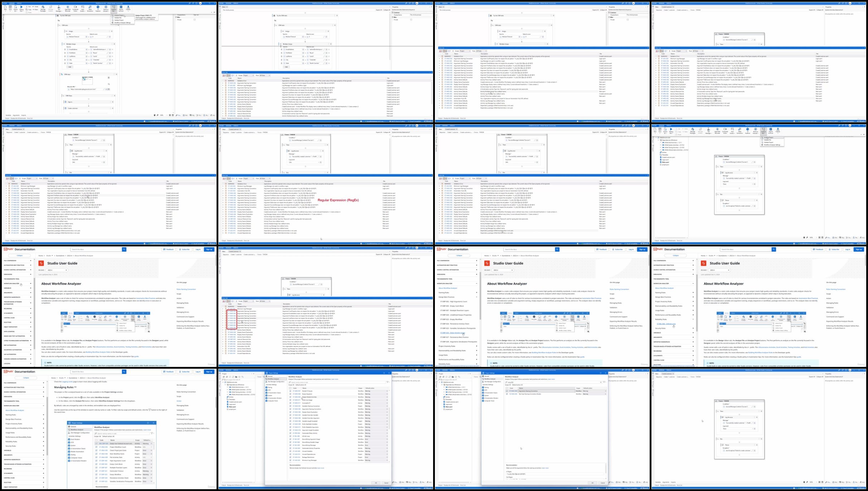This screenshot has width=868, height=491.
Task: Open the DEBUG tab above the CRM-workflow frame's ribbon
Action: point(19,3)
